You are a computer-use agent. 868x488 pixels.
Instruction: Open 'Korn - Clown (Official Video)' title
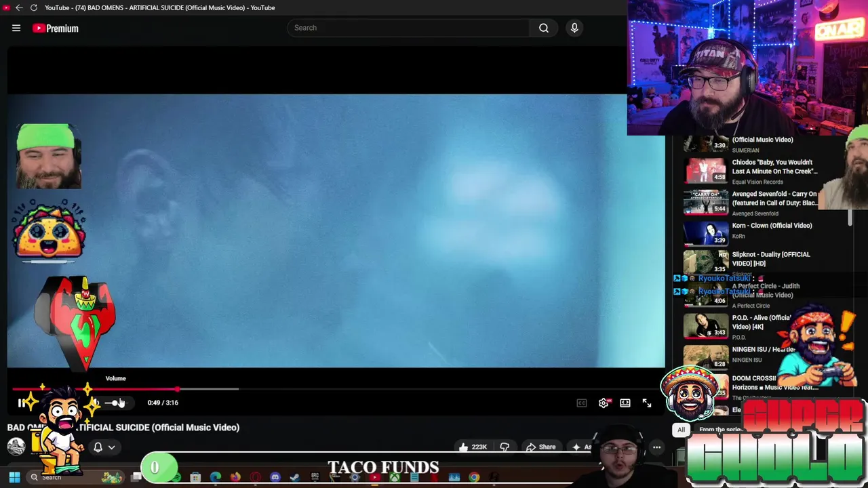(772, 226)
